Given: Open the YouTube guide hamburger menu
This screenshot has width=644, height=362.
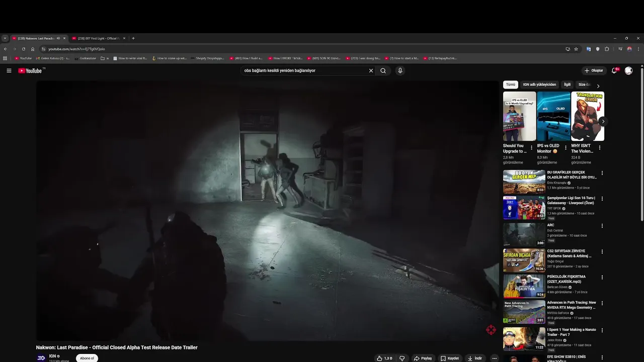Looking at the screenshot, I should pos(9,71).
